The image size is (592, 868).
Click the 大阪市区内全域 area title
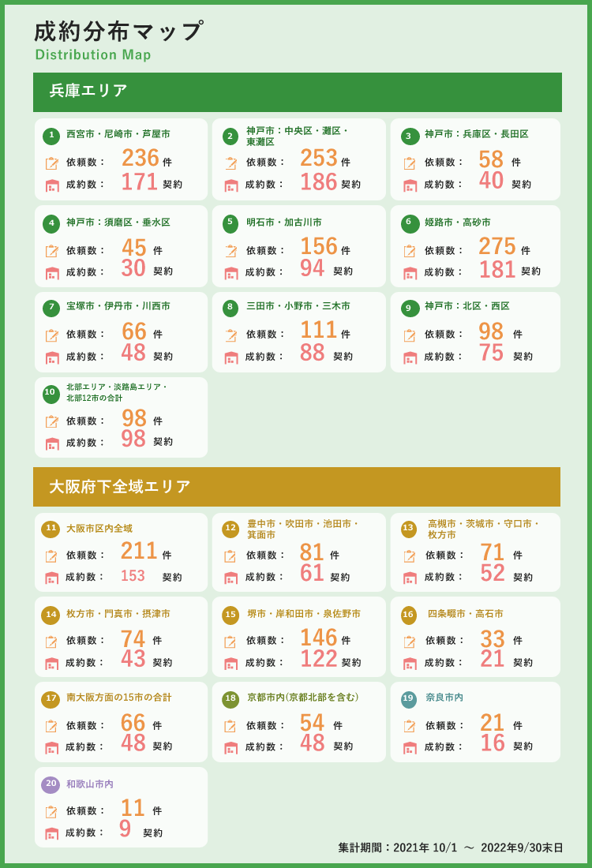point(99,529)
